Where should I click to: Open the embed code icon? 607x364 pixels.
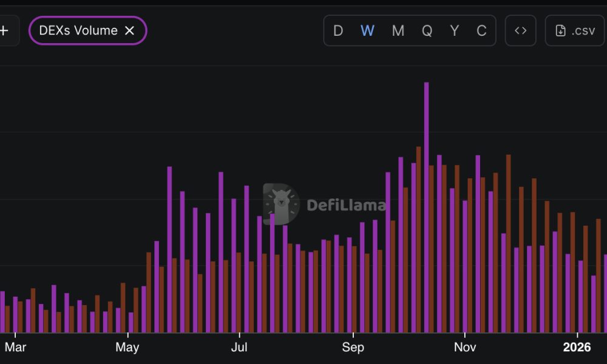coord(520,30)
